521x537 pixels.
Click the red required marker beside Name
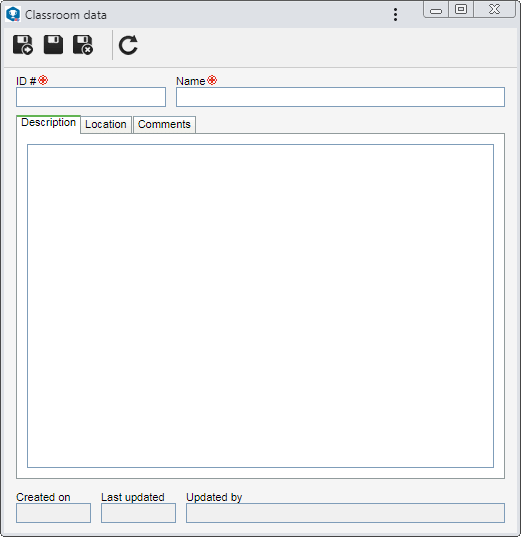pyautogui.click(x=212, y=80)
